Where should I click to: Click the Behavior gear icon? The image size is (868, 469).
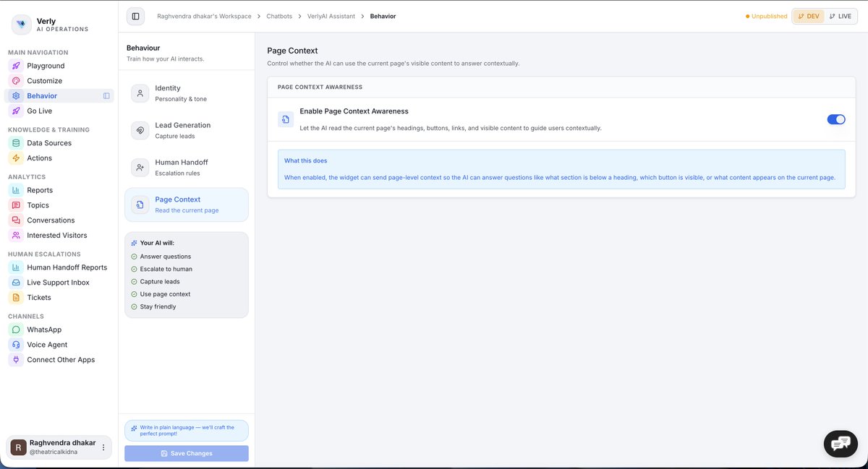pos(15,95)
